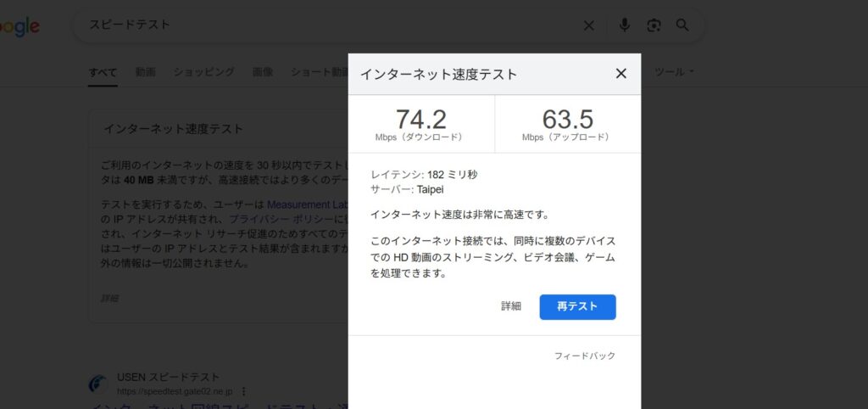Click the dialog title インターネット速度テスト
The height and width of the screenshot is (409, 868).
pyautogui.click(x=438, y=75)
